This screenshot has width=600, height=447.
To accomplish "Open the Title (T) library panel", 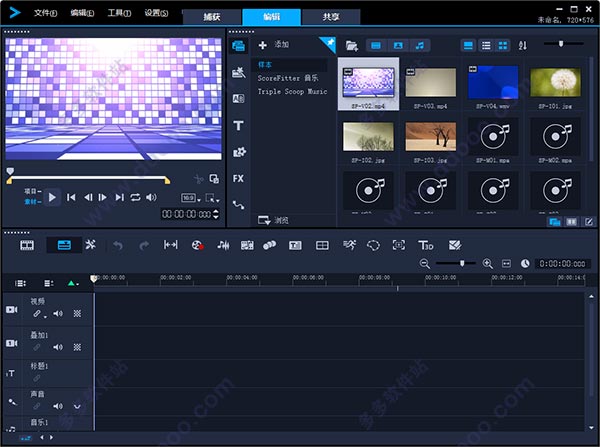I will [x=238, y=125].
